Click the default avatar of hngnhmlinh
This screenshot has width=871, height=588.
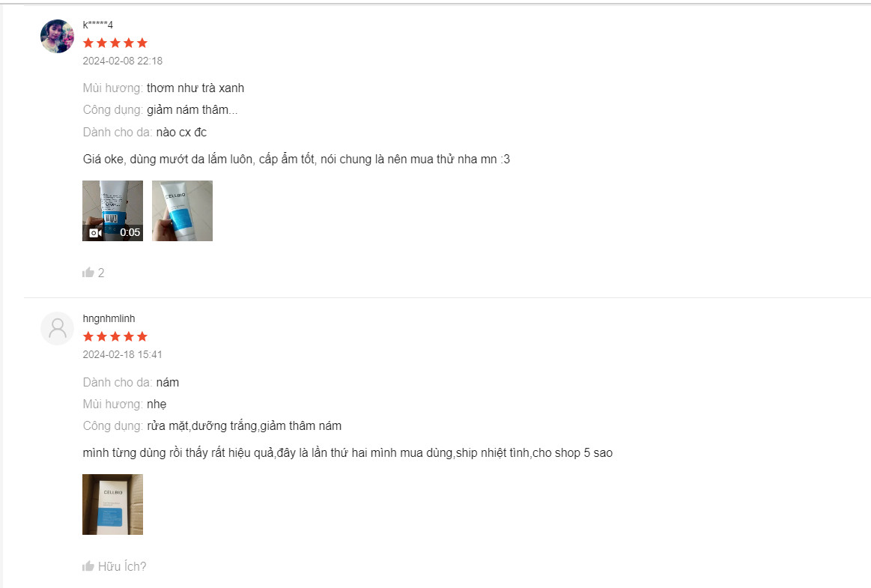(x=57, y=329)
